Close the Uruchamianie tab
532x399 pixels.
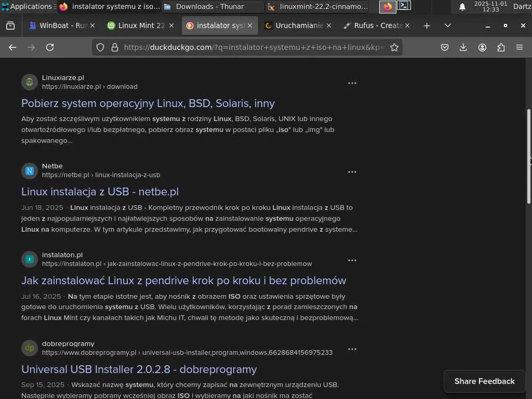(x=329, y=25)
